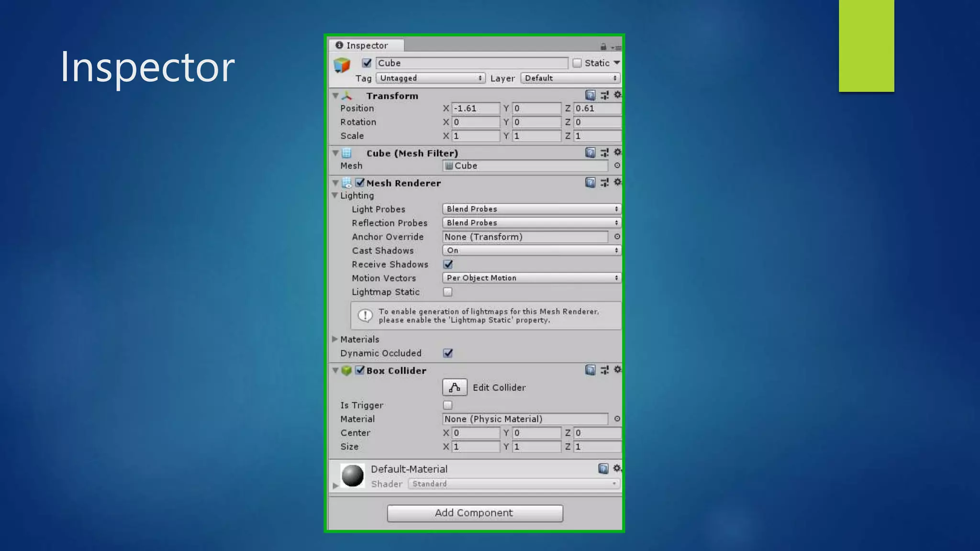Viewport: 980px width, 551px height.
Task: Click the Mesh Renderer preset icon
Action: pos(604,182)
